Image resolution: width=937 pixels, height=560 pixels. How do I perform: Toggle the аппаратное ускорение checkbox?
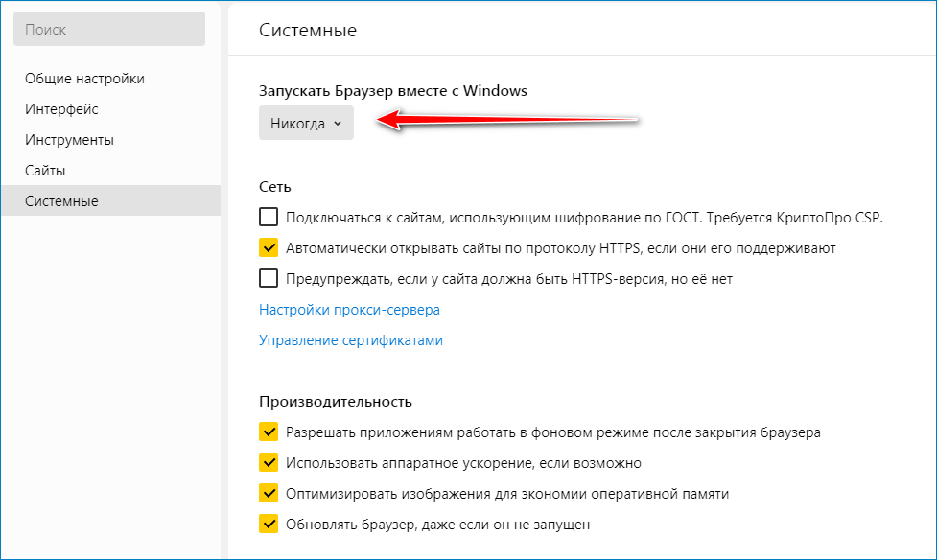(269, 463)
